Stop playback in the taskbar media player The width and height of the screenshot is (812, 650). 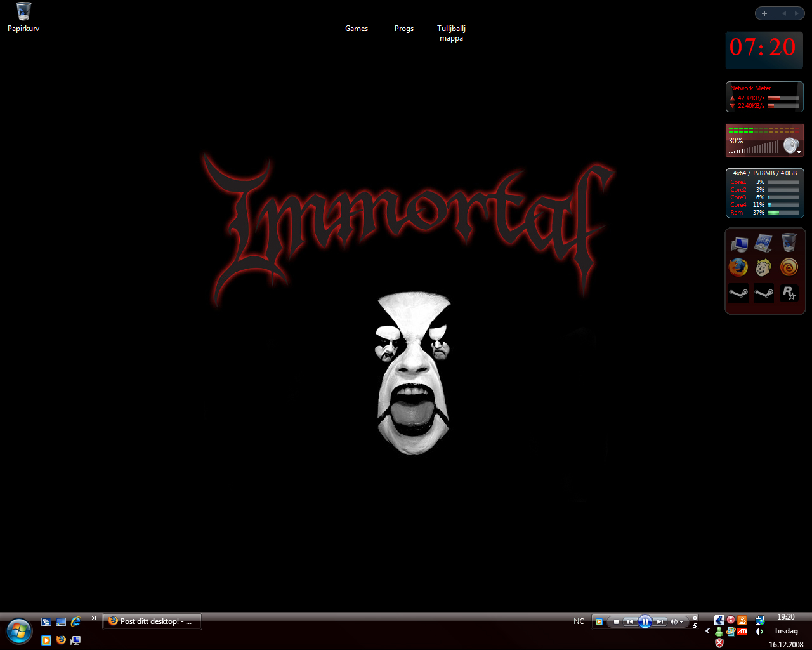point(615,622)
